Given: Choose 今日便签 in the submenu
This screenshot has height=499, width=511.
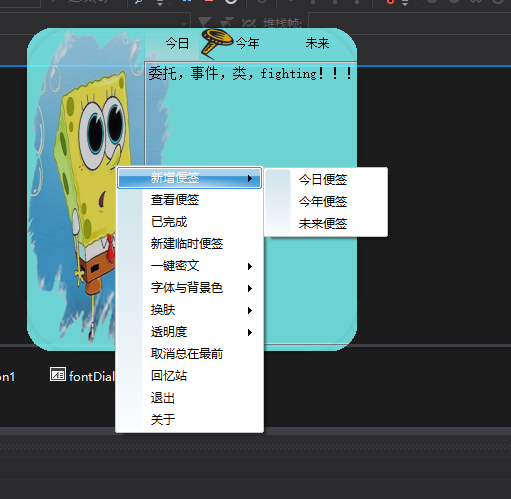Looking at the screenshot, I should pyautogui.click(x=326, y=180).
